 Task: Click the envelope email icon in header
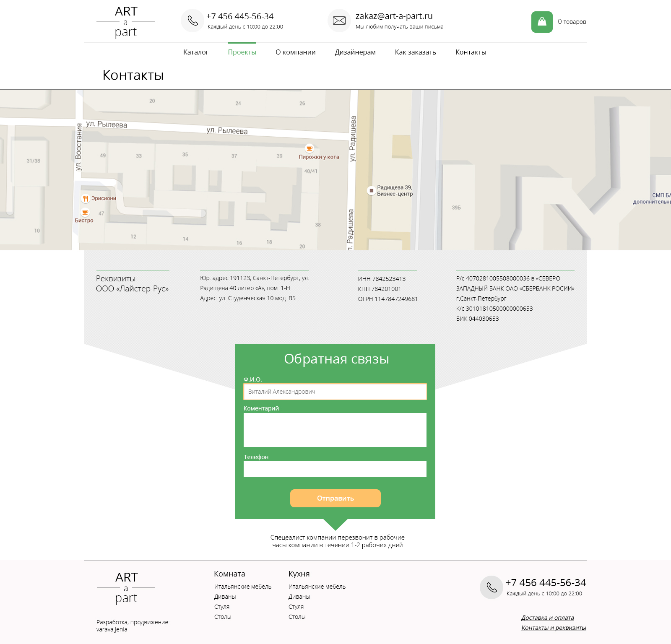click(339, 21)
